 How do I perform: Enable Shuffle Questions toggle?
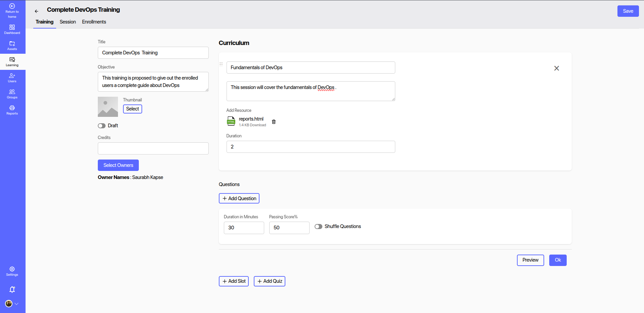318,227
